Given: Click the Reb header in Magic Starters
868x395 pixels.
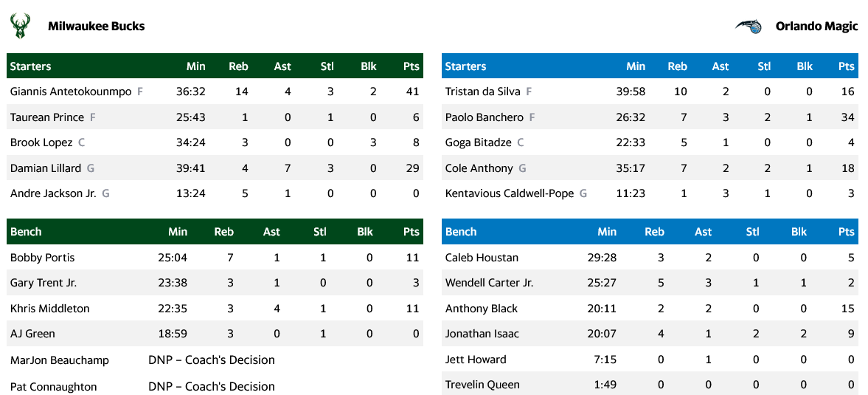Looking at the screenshot, I should click(677, 66).
